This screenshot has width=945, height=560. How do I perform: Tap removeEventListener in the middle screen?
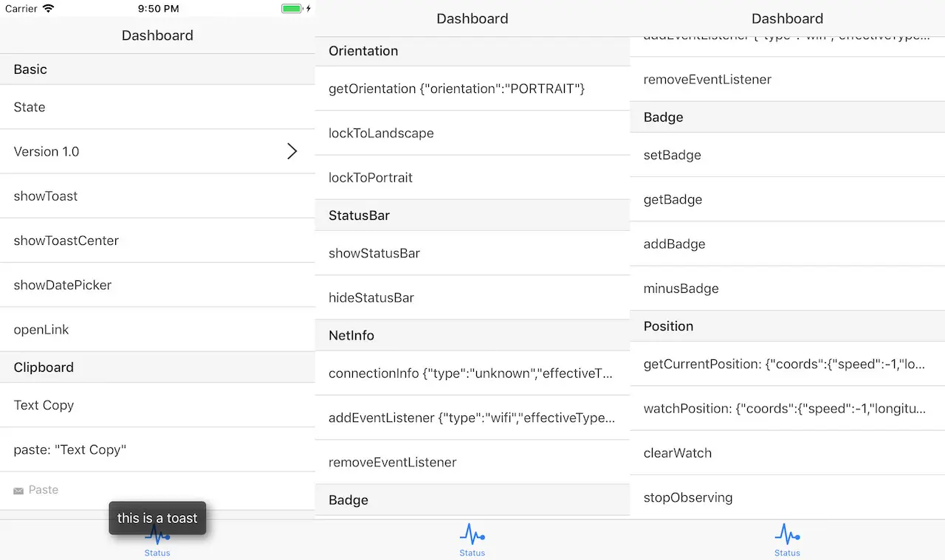pyautogui.click(x=472, y=462)
